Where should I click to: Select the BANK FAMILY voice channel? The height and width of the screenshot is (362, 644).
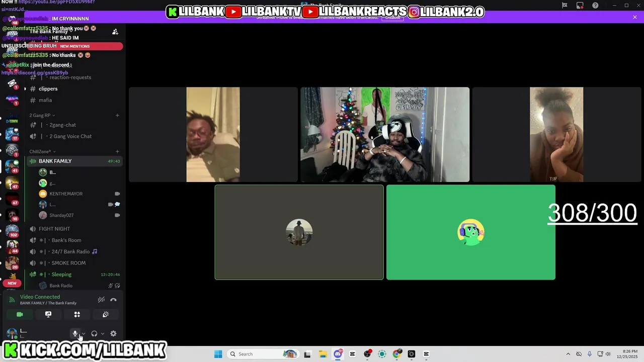(74, 161)
